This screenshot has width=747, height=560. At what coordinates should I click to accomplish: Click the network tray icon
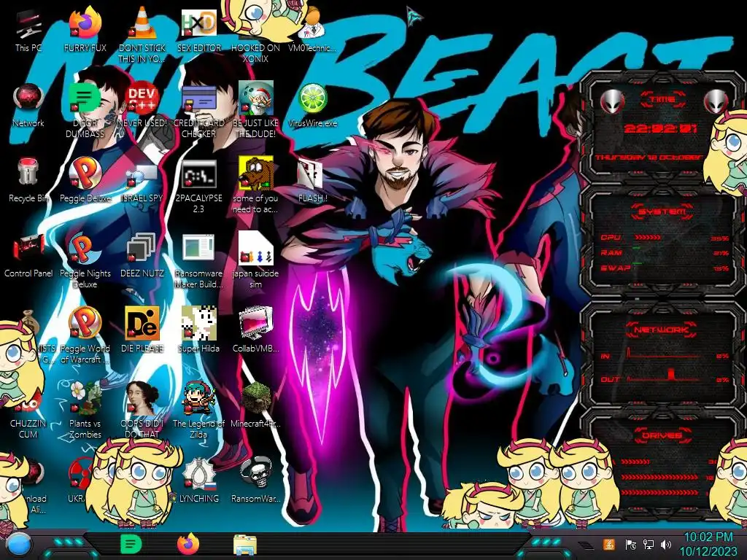click(x=649, y=544)
